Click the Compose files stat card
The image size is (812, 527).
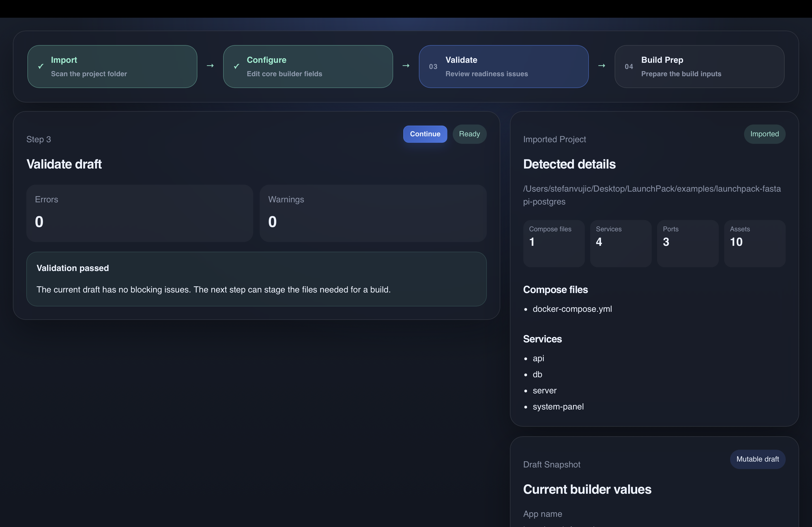click(554, 243)
